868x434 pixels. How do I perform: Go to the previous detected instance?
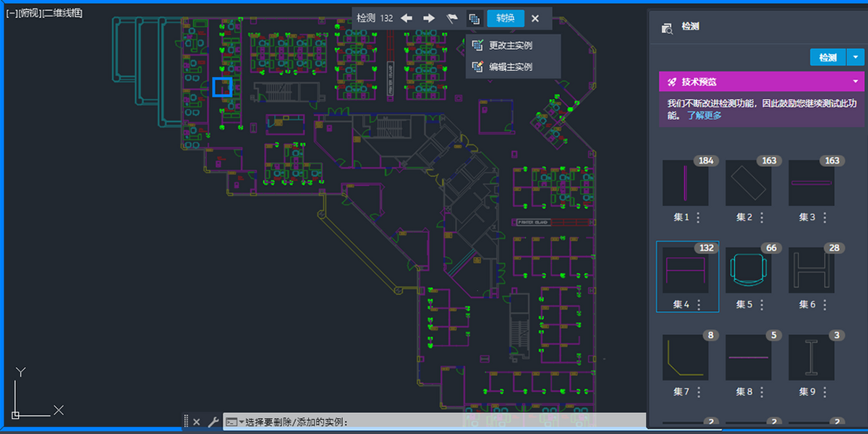coord(407,18)
